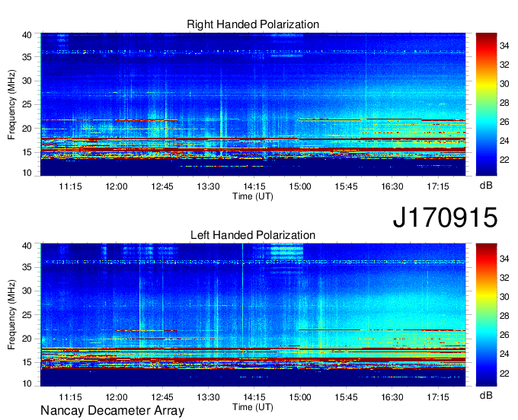This screenshot has height=420, width=518.
Task: Click the 30 dB mark on Left Handed colorbar
Action: (x=504, y=297)
